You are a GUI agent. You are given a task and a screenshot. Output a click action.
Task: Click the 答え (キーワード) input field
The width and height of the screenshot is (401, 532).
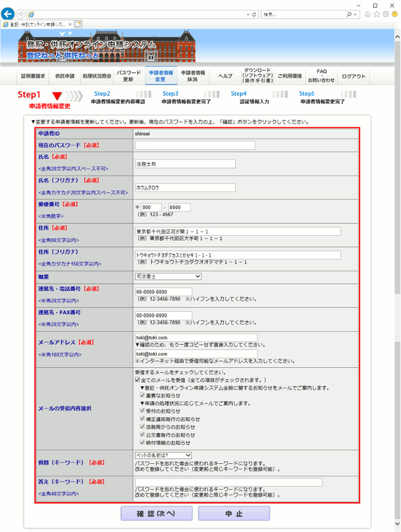tap(229, 482)
